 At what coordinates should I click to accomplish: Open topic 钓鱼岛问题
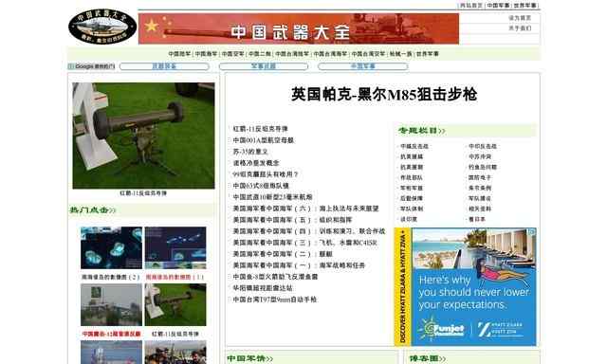pos(483,167)
